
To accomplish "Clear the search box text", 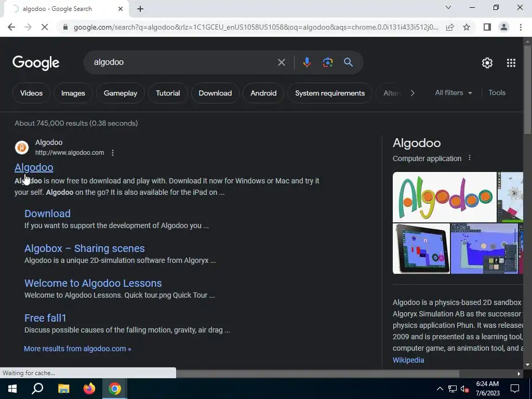I will (x=281, y=62).
